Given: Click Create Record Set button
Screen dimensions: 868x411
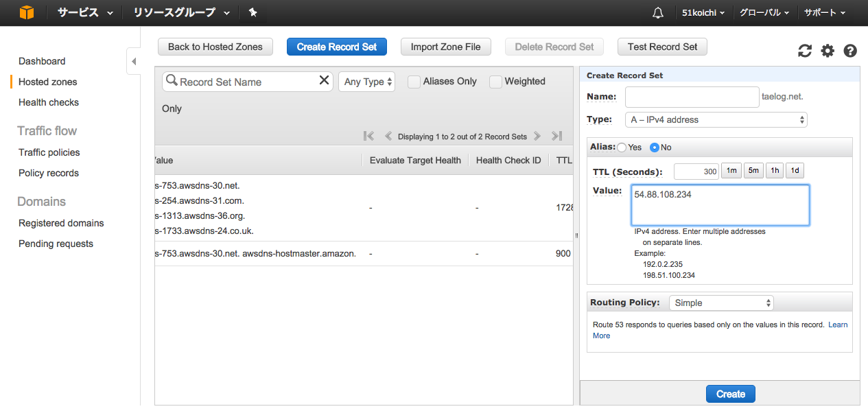Looking at the screenshot, I should pyautogui.click(x=337, y=47).
